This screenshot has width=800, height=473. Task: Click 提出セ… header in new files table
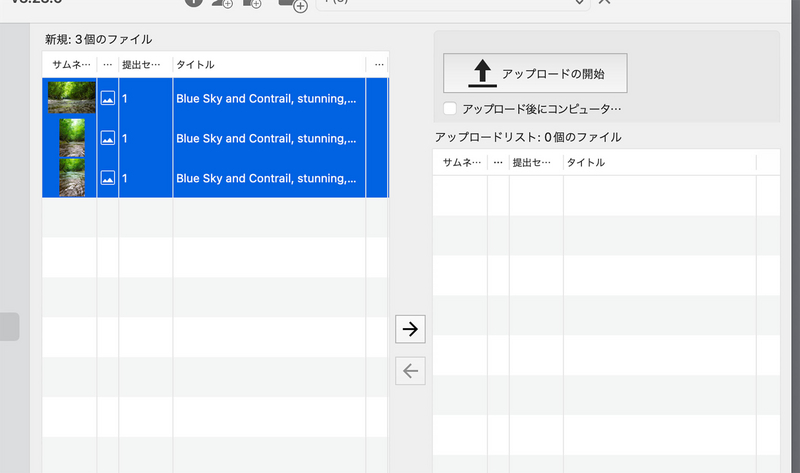pos(141,65)
